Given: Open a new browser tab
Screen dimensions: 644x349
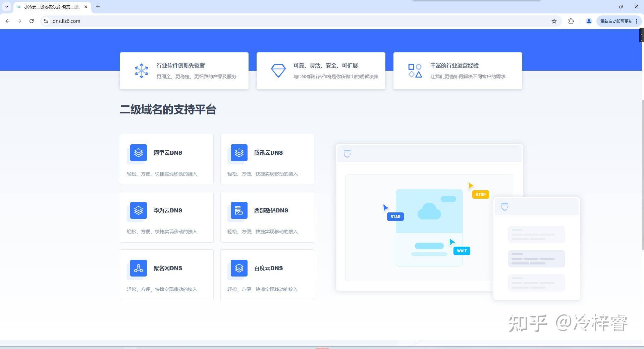Looking at the screenshot, I should (x=98, y=7).
